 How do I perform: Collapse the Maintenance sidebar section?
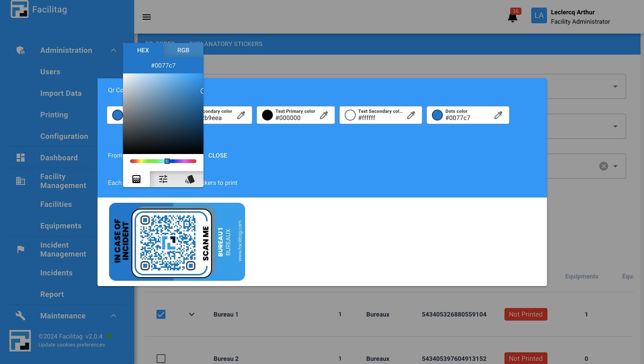[113, 316]
